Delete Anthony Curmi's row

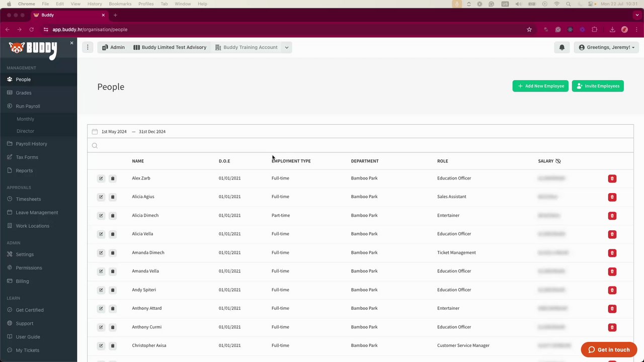coord(612,327)
